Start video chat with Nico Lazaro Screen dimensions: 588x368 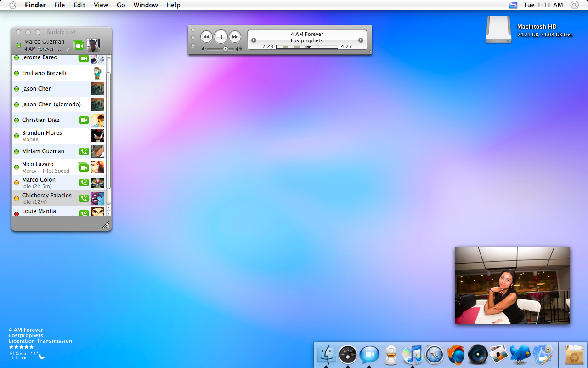coord(84,167)
